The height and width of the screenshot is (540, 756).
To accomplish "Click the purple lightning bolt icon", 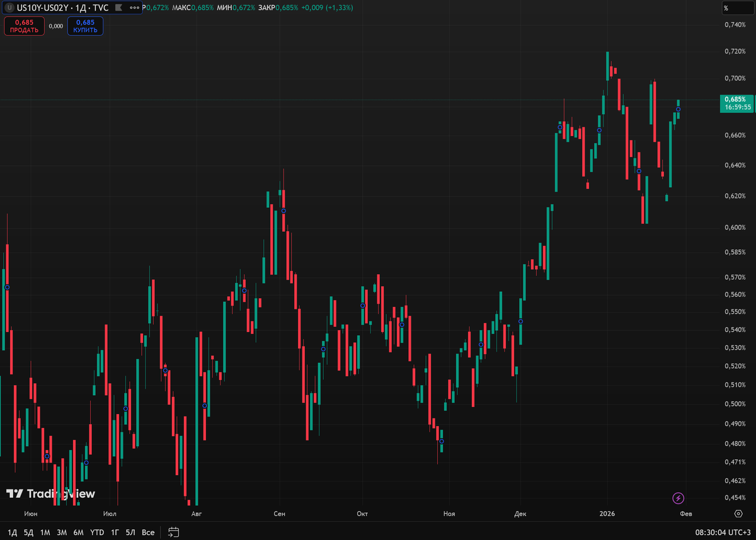I will point(679,498).
